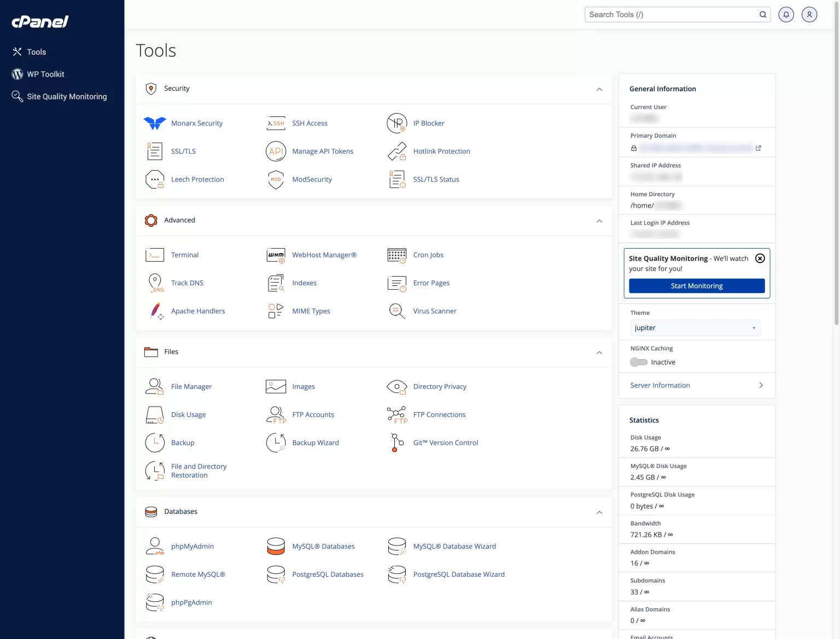
Task: Open the user account icon
Action: coord(809,15)
